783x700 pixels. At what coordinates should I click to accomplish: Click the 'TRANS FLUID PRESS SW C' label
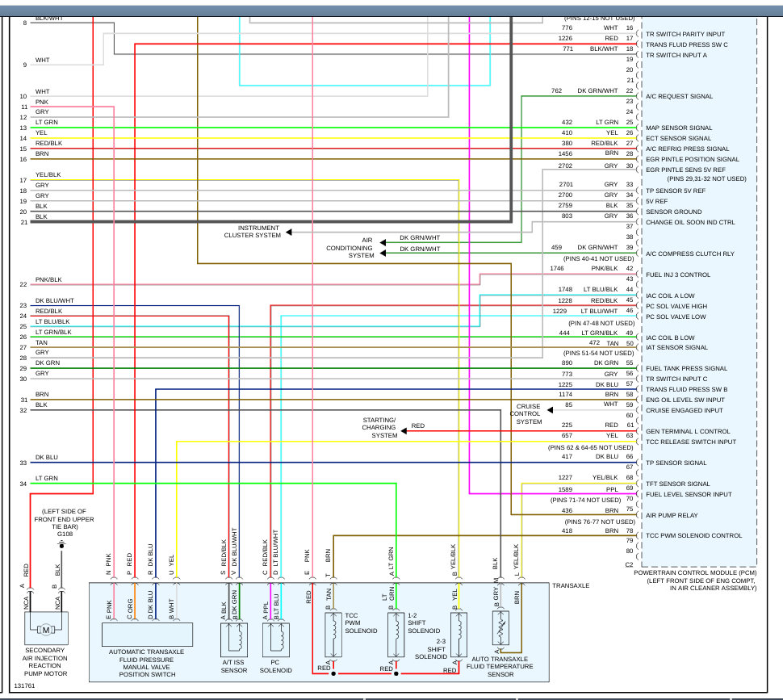pos(687,44)
